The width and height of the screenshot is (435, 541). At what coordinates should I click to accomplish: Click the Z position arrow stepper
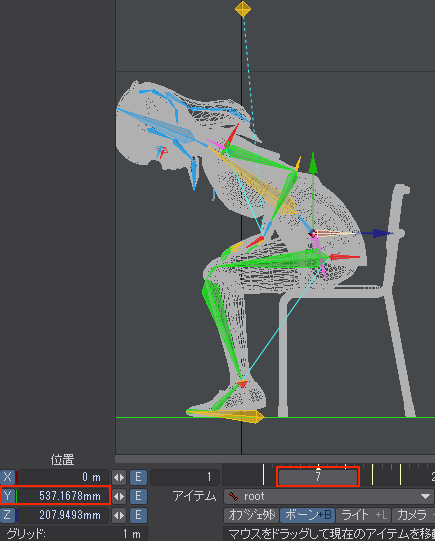119,515
